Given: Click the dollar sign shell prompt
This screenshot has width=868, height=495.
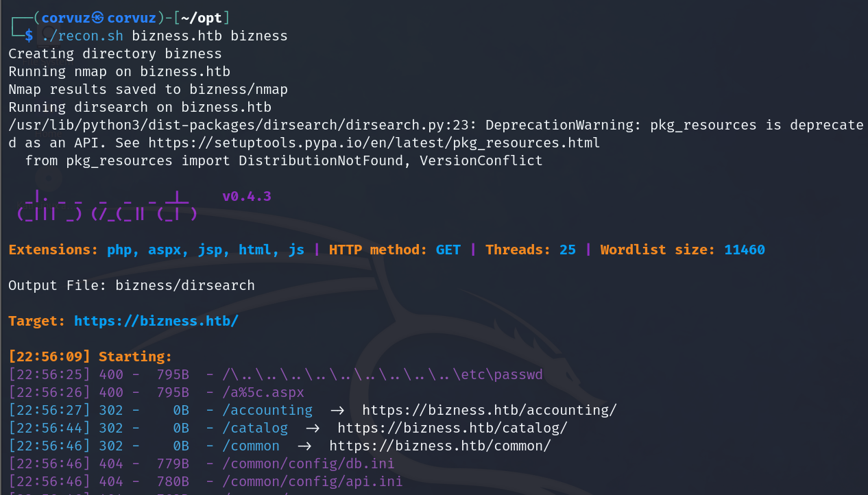Looking at the screenshot, I should pyautogui.click(x=28, y=36).
